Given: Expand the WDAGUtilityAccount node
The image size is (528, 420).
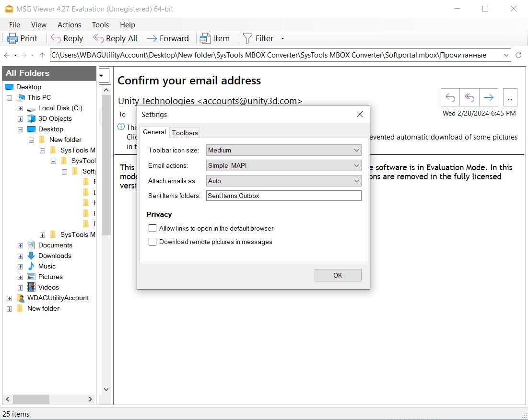Looking at the screenshot, I should coord(10,299).
